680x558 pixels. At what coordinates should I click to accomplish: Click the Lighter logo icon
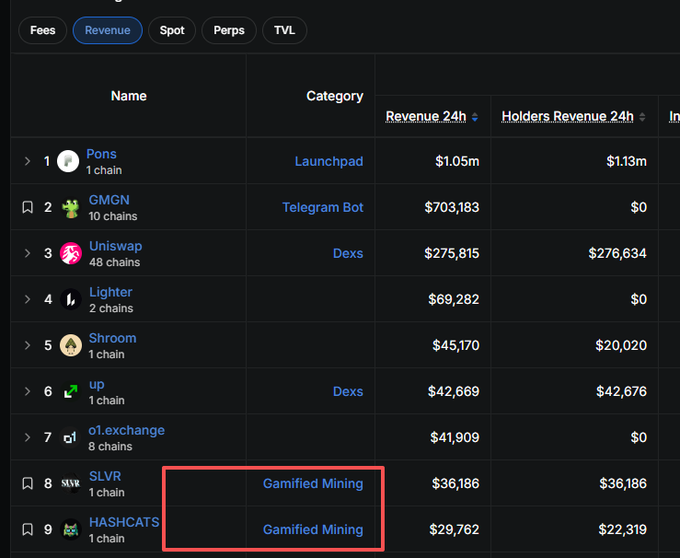71,299
